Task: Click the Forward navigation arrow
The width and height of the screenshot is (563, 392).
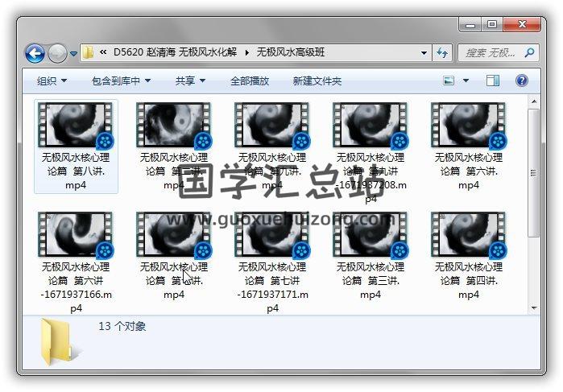Action: tap(57, 53)
